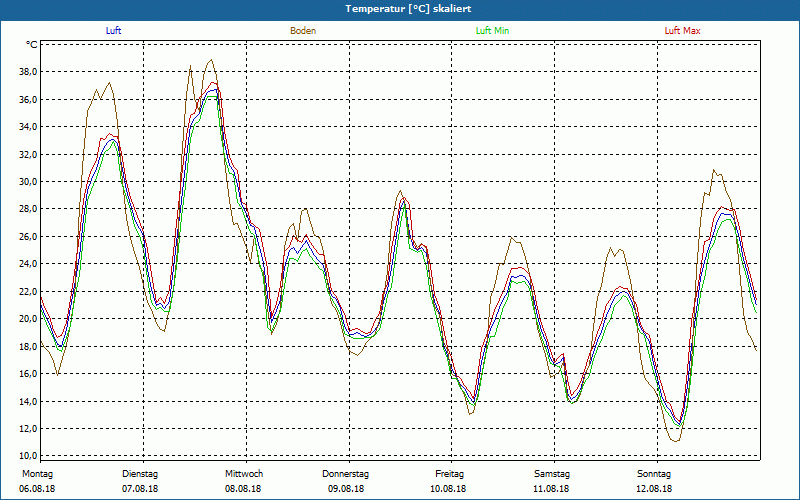Click the 36,0 y-axis value

[x=29, y=99]
